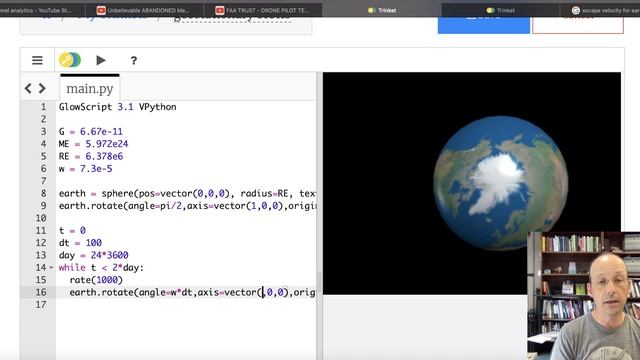
Task: Click line 1 GlowScript 3.1 VPython
Action: point(118,107)
